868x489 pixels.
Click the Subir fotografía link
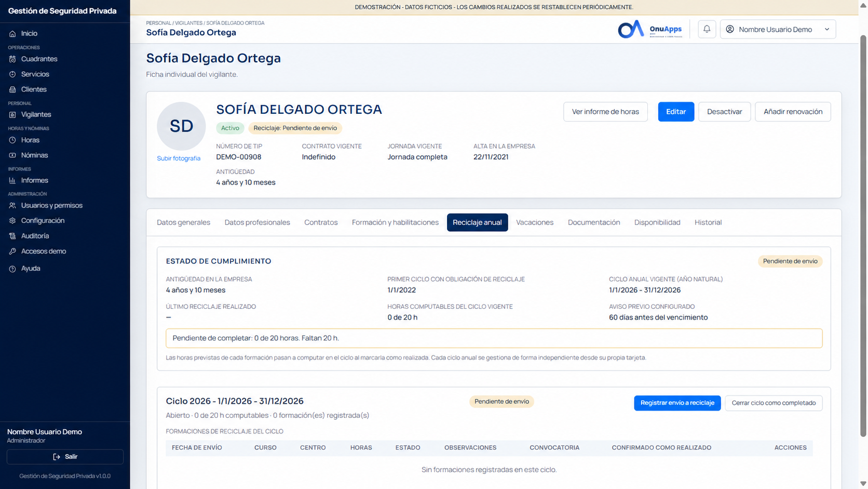(x=179, y=158)
